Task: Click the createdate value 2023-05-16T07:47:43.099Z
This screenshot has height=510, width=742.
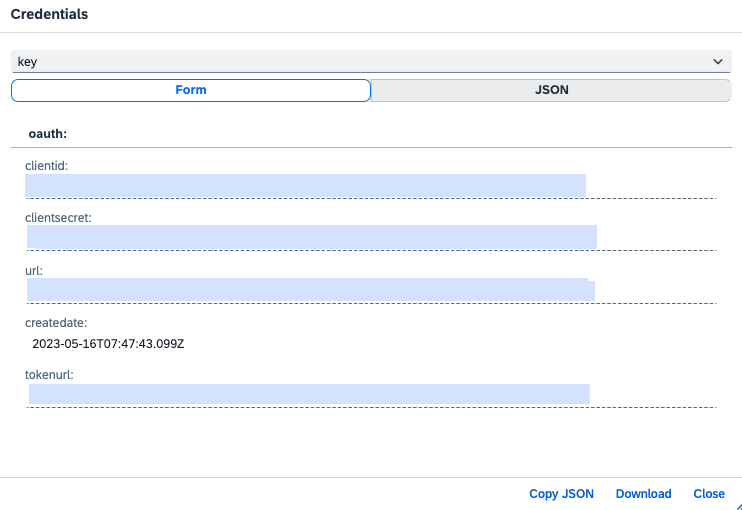Action: pos(108,343)
